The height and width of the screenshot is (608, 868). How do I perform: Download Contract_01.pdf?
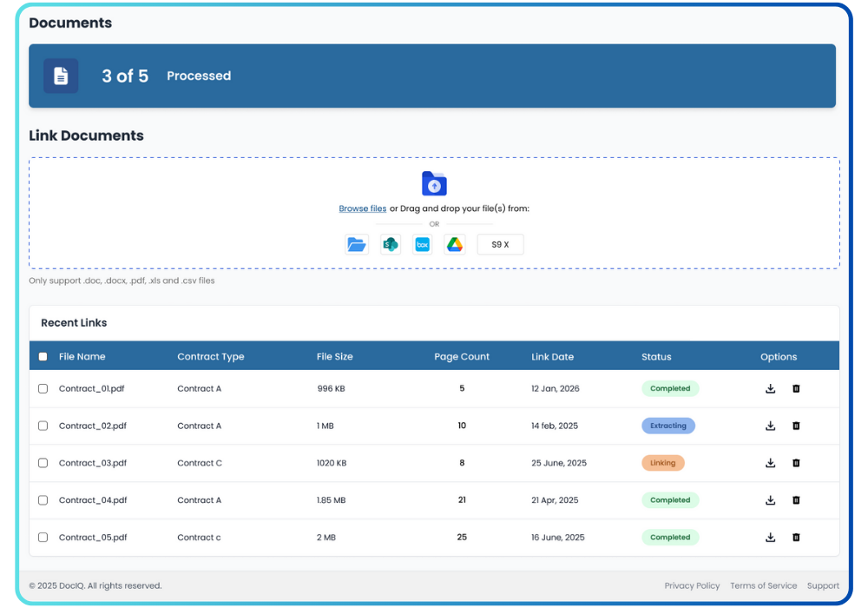tap(770, 389)
